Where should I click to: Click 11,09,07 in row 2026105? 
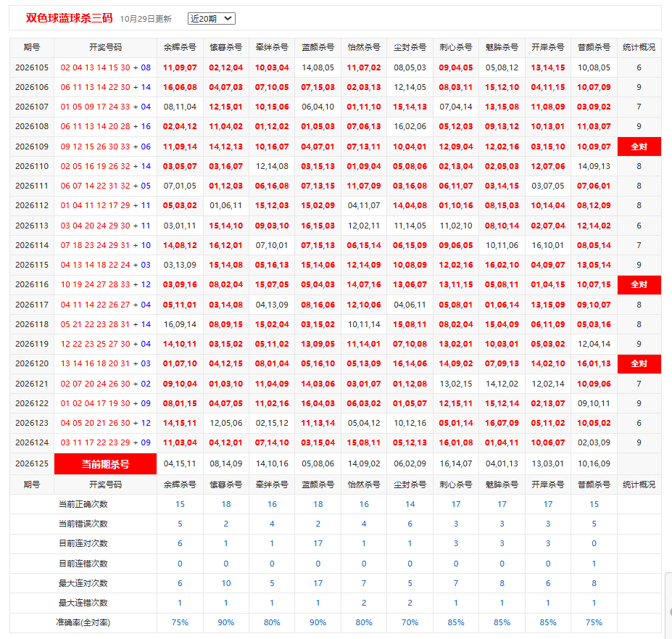pyautogui.click(x=180, y=67)
